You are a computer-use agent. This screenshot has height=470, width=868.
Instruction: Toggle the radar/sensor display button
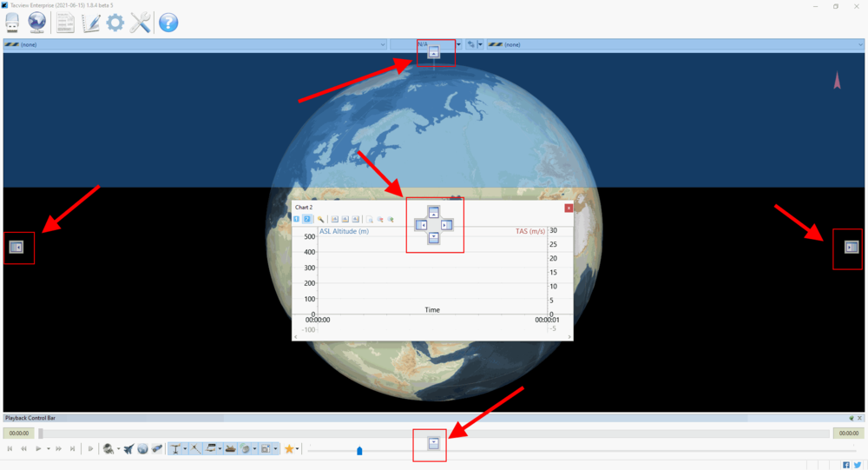pyautogui.click(x=245, y=448)
